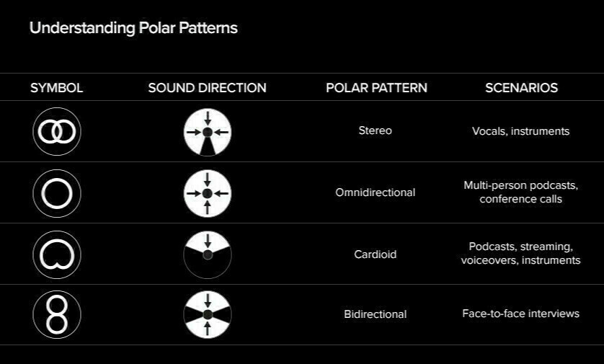Screen dimensions: 604x364
Task: Click the Face-to-face interviews scenario text
Action: pos(521,314)
